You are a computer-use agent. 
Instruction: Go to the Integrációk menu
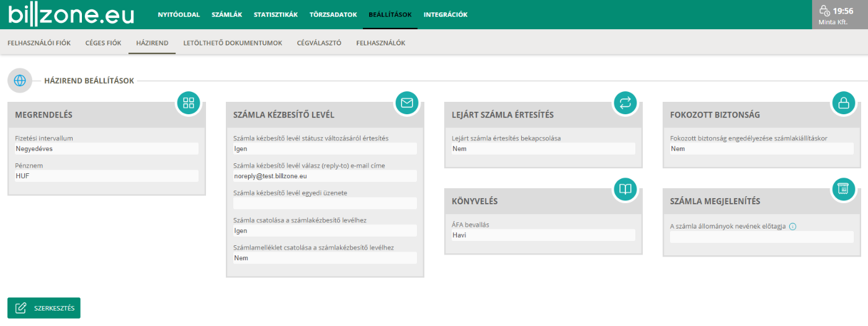click(445, 14)
